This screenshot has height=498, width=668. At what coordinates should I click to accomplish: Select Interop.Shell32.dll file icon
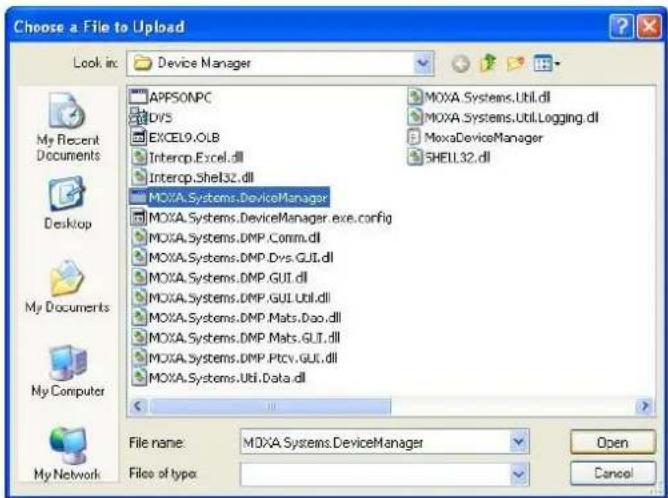[x=139, y=177]
